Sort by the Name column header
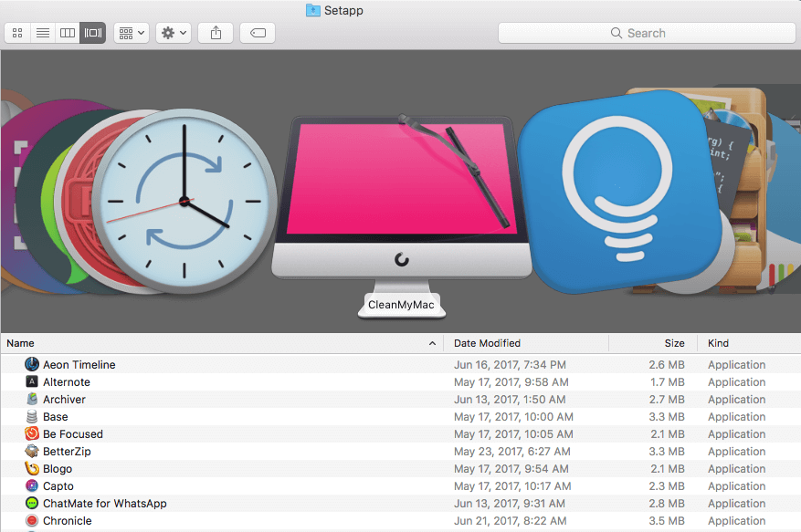Screen dimensions: 801x532 [20, 343]
